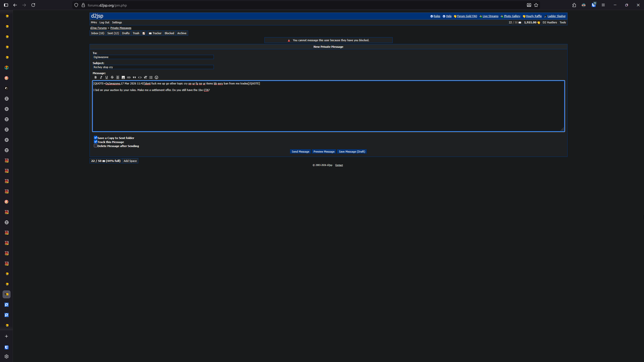Open the Rules link

coord(437,16)
